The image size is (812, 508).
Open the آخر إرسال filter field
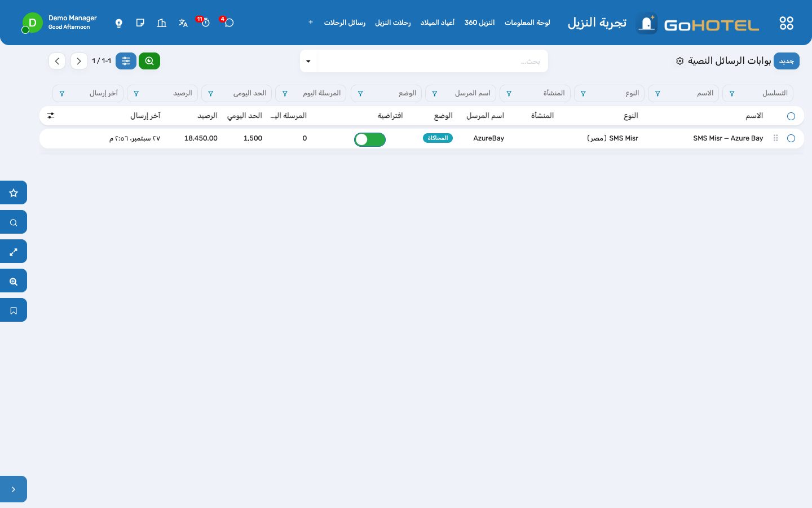(88, 93)
